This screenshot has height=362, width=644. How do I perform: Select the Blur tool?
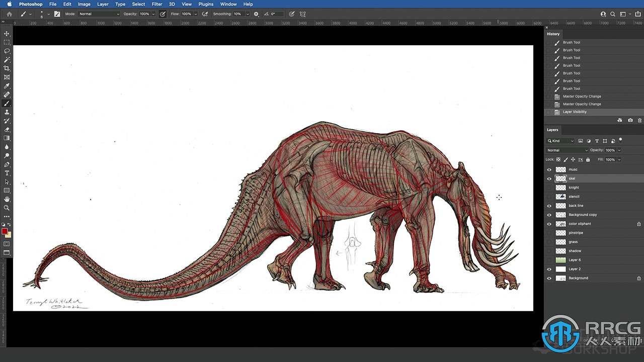(7, 147)
